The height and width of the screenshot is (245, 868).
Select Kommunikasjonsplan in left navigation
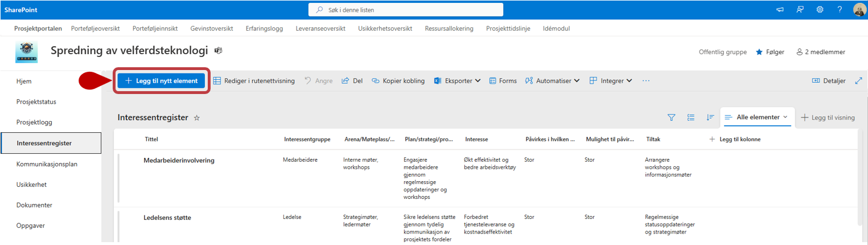click(x=47, y=164)
